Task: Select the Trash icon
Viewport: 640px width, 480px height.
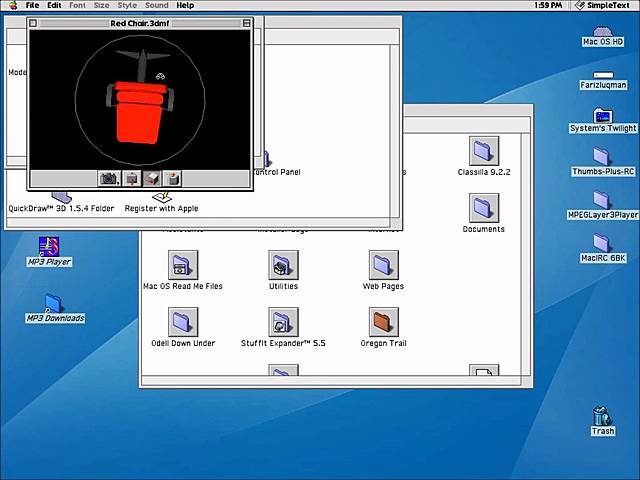Action: tap(603, 421)
